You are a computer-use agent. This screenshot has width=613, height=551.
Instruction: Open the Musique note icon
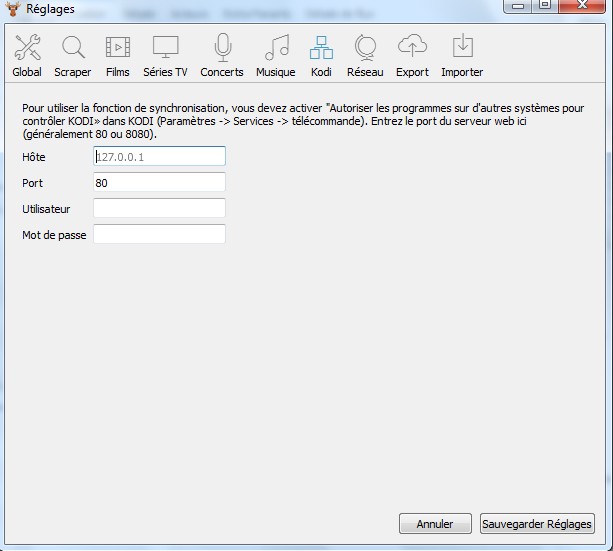coord(276,47)
